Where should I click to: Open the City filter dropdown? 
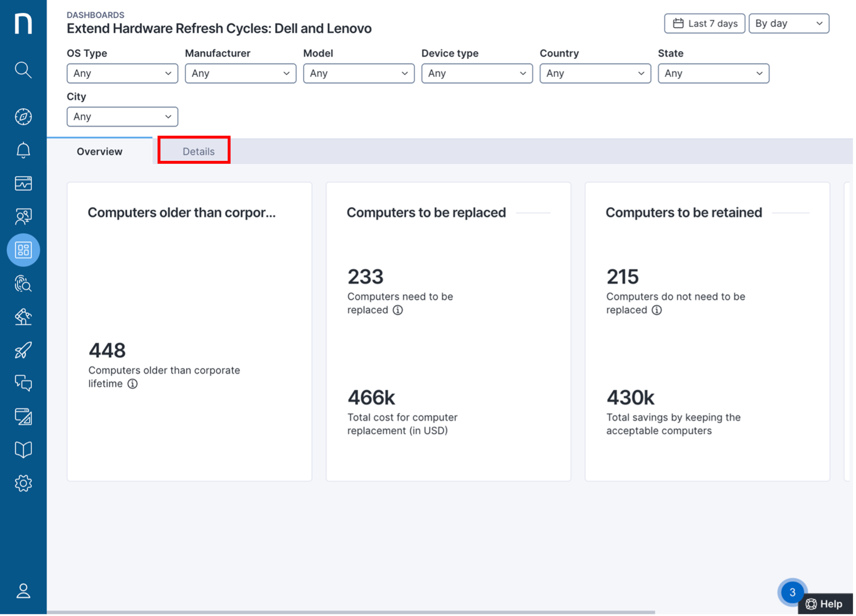pos(122,117)
